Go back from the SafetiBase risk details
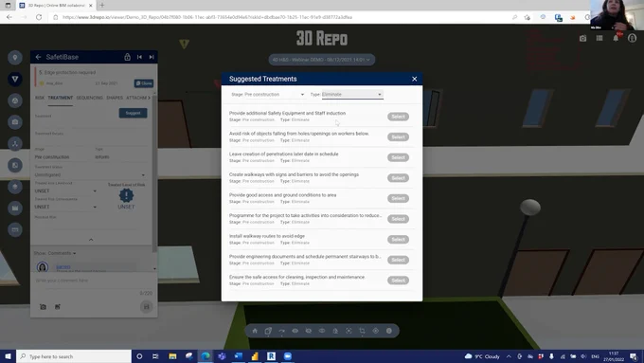The image size is (644, 363). 38,57
